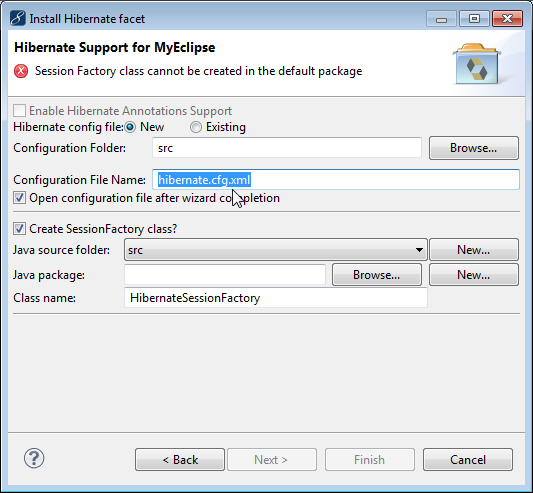Uncheck Open configuration file after wizard completion
533x493 pixels.
tap(19, 198)
